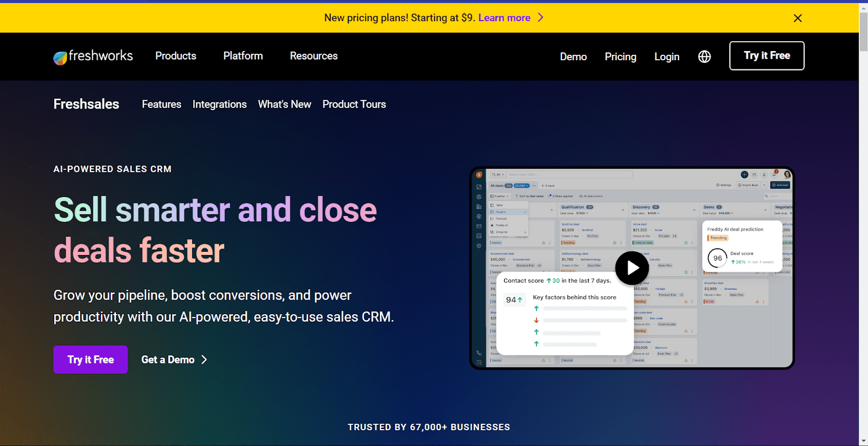The width and height of the screenshot is (868, 446).
Task: Click the Freshworks logo
Action: tap(93, 56)
